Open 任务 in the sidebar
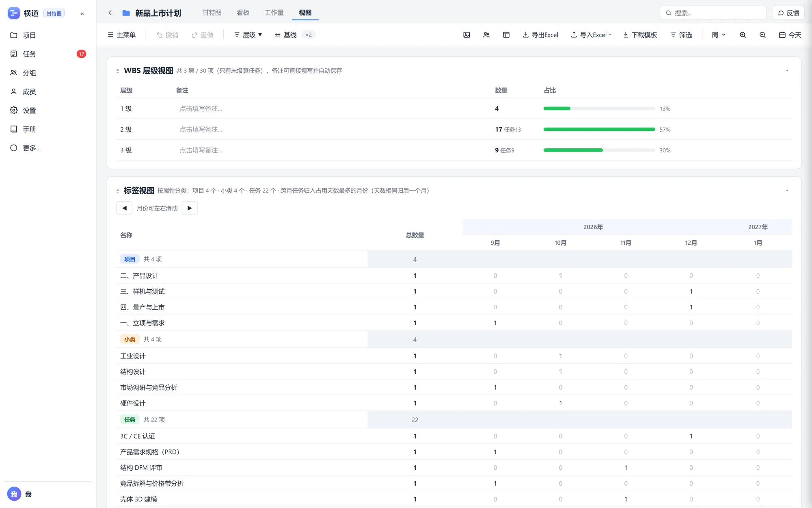812x508 pixels. coord(48,54)
